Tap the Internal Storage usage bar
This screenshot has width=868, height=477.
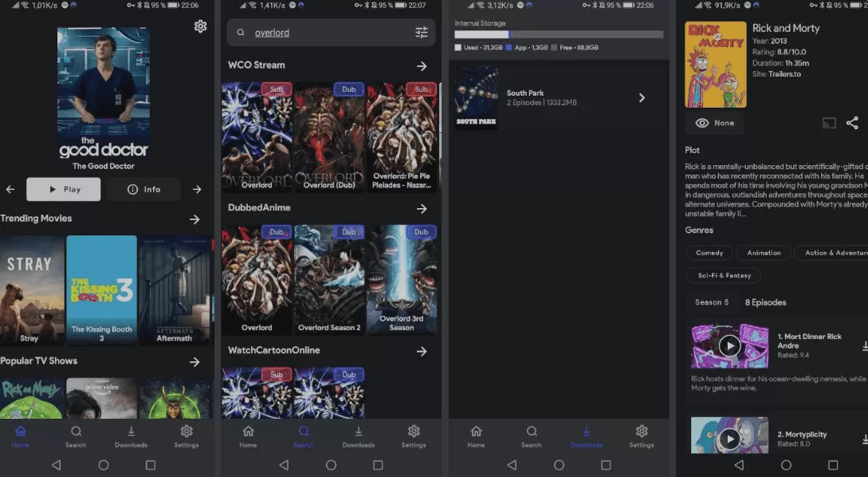pyautogui.click(x=558, y=34)
